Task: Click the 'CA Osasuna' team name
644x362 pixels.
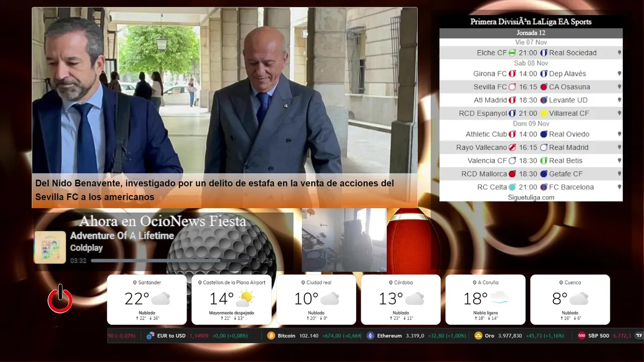Action: click(x=570, y=87)
